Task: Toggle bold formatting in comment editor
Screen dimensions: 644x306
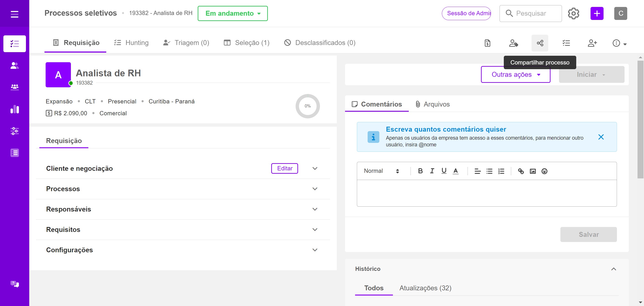Action: pyautogui.click(x=420, y=171)
